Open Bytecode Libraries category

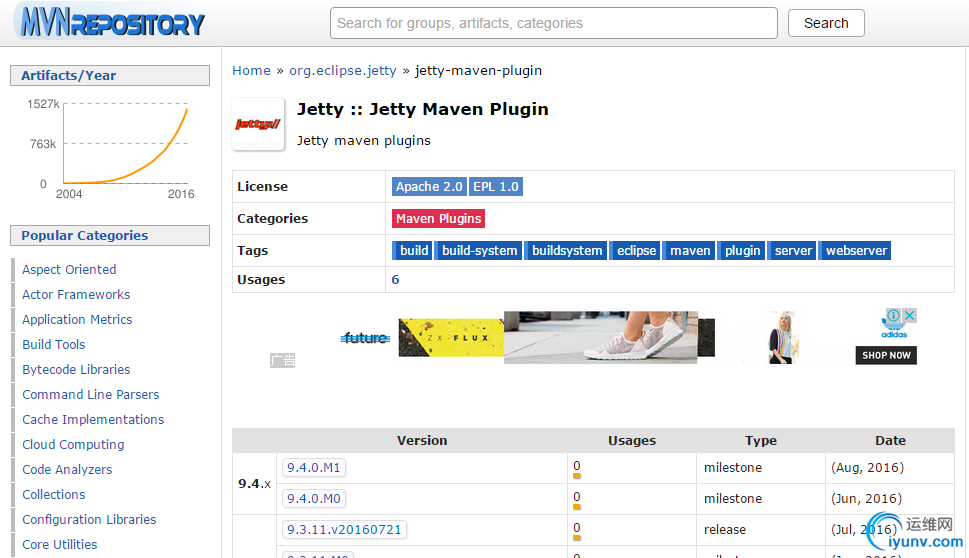pyautogui.click(x=76, y=370)
